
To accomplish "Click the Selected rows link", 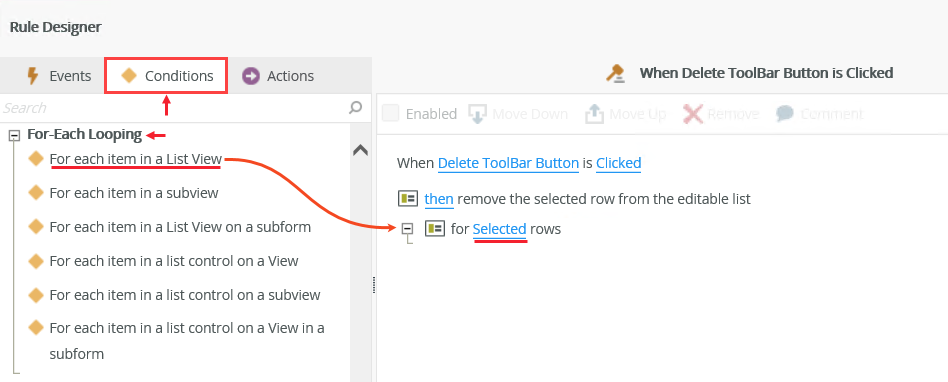I will (499, 230).
